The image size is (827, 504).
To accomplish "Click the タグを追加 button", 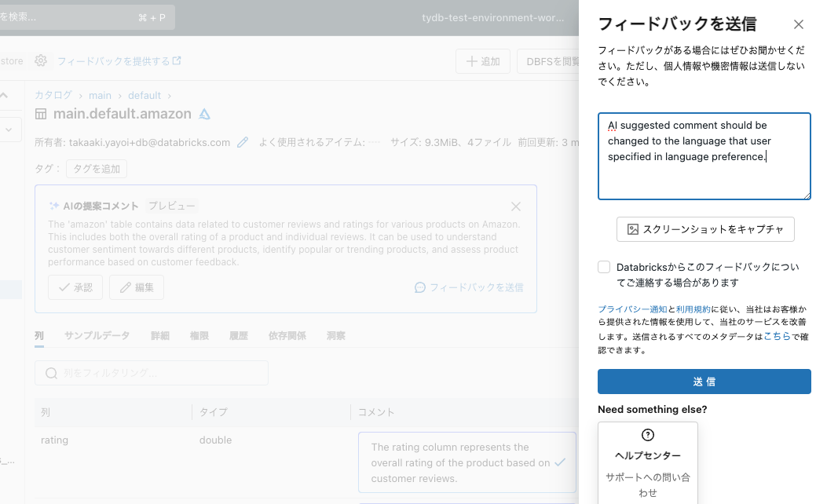I will (x=96, y=169).
